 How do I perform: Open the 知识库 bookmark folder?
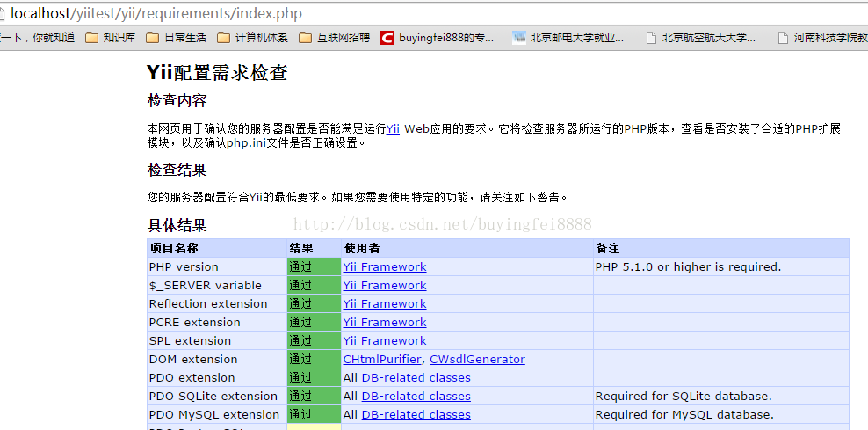point(111,38)
